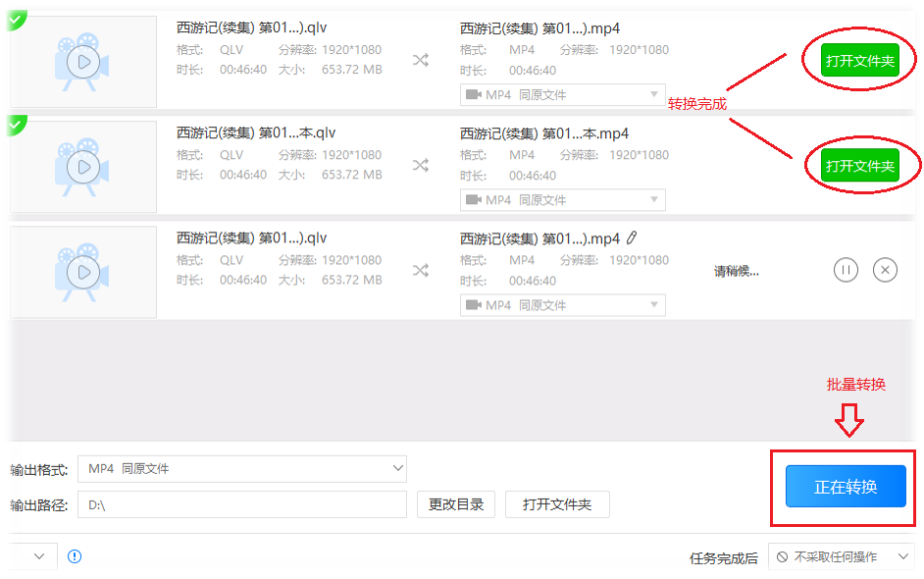Open folder for the second completed file

[858, 165]
